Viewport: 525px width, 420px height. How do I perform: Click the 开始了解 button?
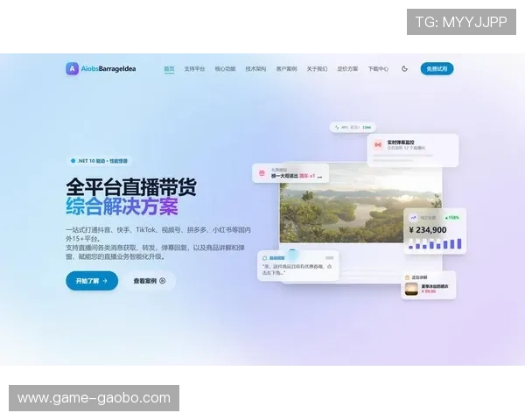click(x=92, y=281)
